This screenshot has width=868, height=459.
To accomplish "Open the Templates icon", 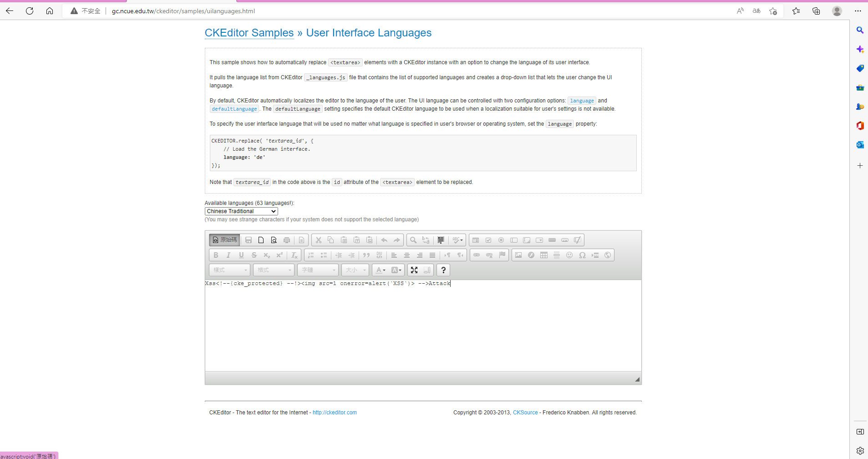I will coord(301,240).
